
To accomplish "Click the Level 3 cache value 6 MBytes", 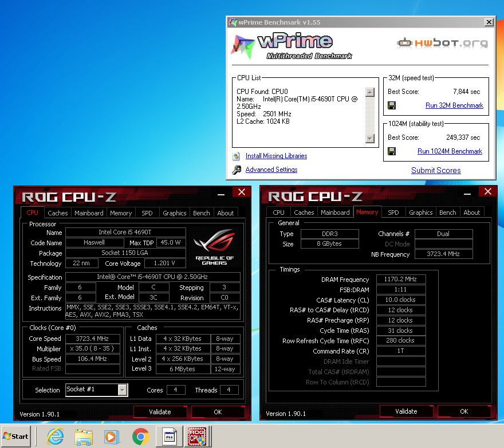I will (183, 369).
